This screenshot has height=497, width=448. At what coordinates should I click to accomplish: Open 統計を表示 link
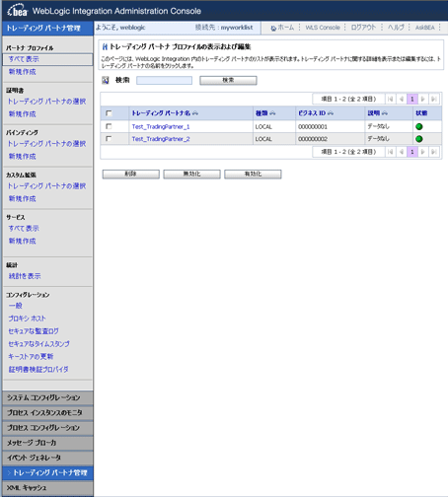point(25,276)
